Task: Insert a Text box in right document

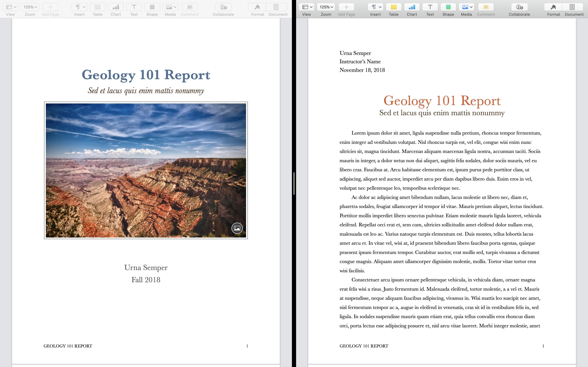Action: click(x=430, y=7)
